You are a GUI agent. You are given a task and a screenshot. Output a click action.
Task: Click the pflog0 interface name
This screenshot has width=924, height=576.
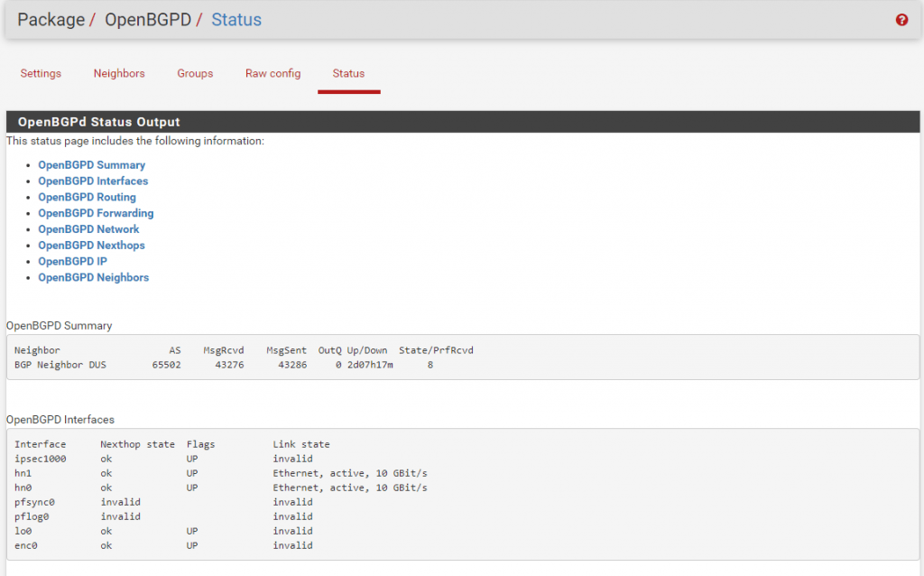coord(32,516)
